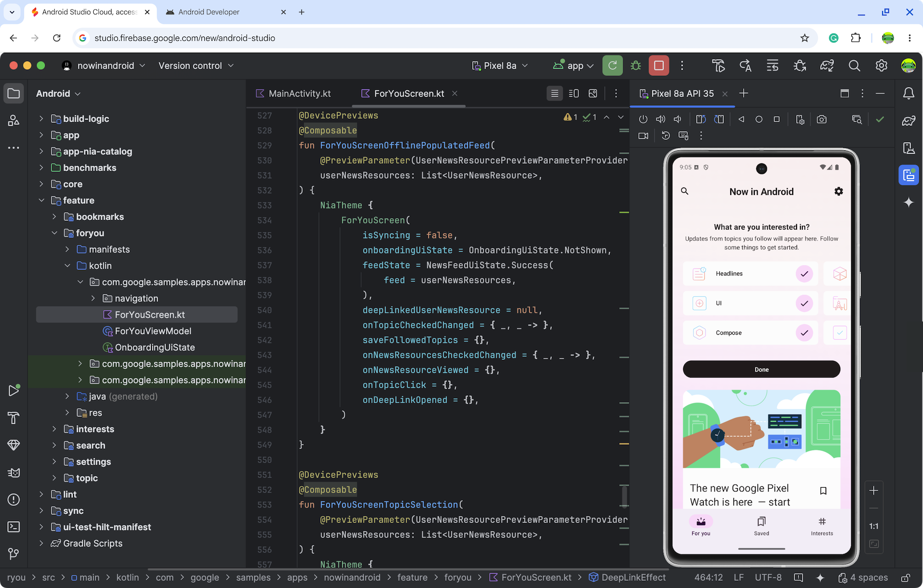Click emulator volume up icon
This screenshot has height=588, width=923.
coord(661,120)
